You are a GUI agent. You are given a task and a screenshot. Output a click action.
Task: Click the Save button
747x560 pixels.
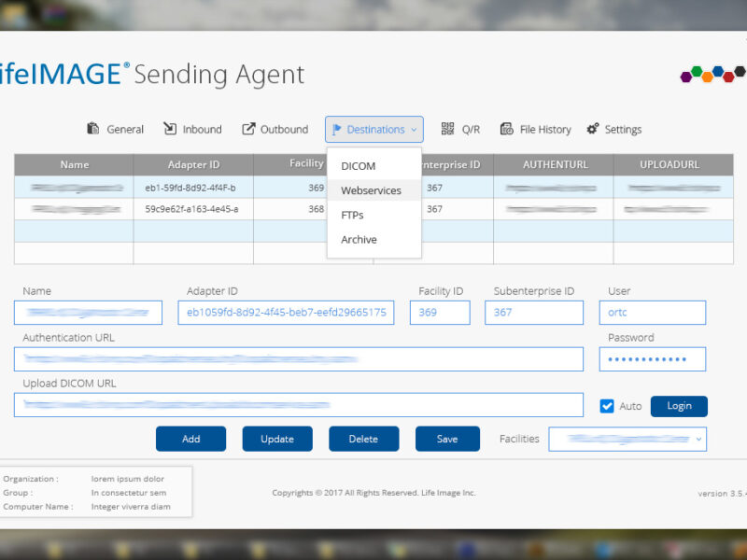pos(447,439)
